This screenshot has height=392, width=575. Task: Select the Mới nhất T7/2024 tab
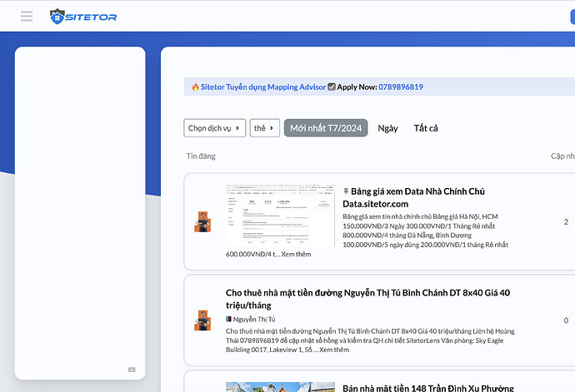[x=326, y=128]
